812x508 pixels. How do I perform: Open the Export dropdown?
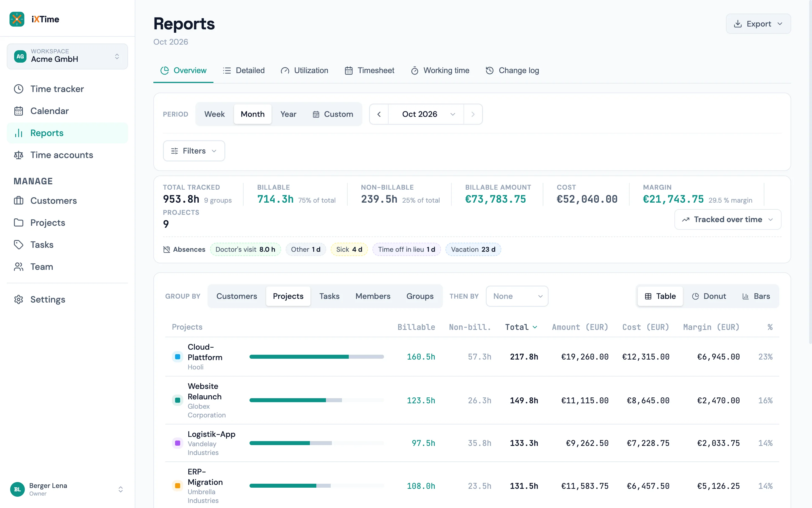758,24
